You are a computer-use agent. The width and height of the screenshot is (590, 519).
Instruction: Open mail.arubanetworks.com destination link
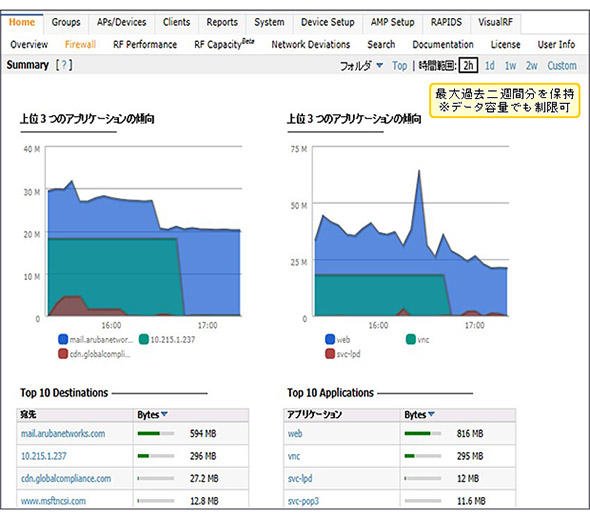[63, 434]
